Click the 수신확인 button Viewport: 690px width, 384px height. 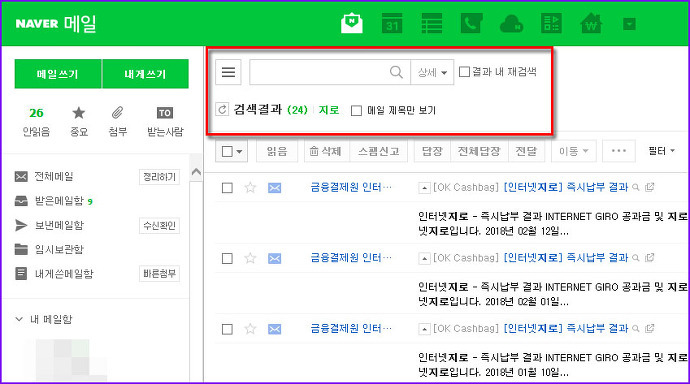coord(159,226)
